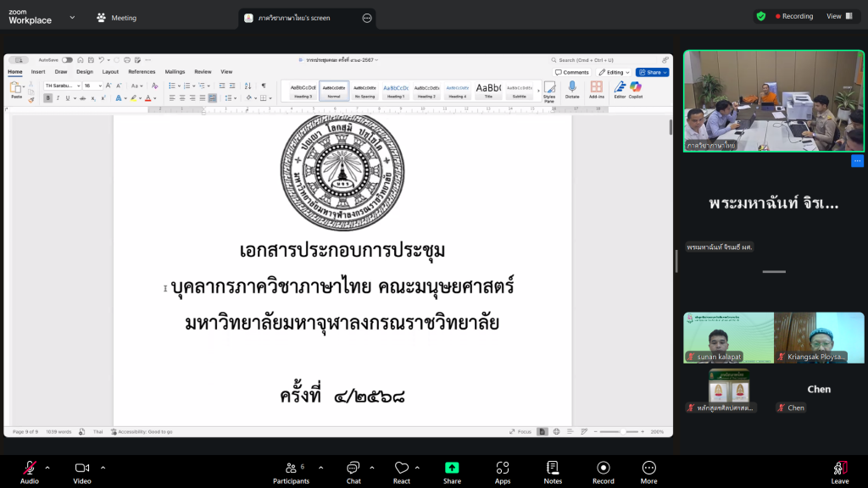The width and height of the screenshot is (868, 488).
Task: Click the Subscript icon
Action: pyautogui.click(x=93, y=98)
